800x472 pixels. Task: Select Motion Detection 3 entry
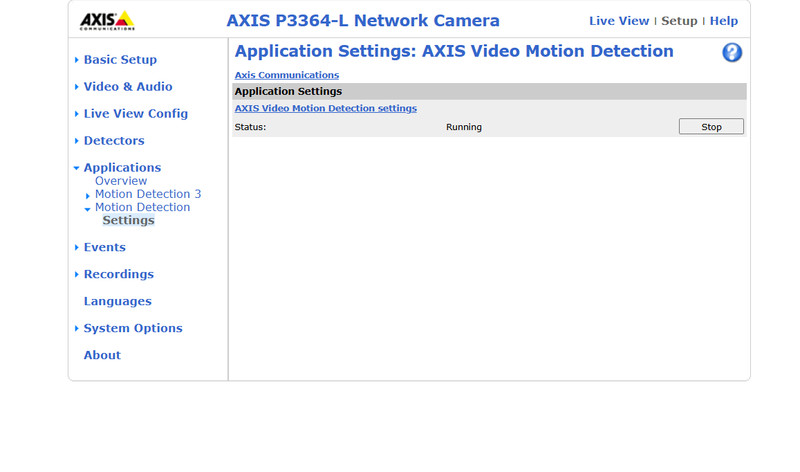coord(148,194)
